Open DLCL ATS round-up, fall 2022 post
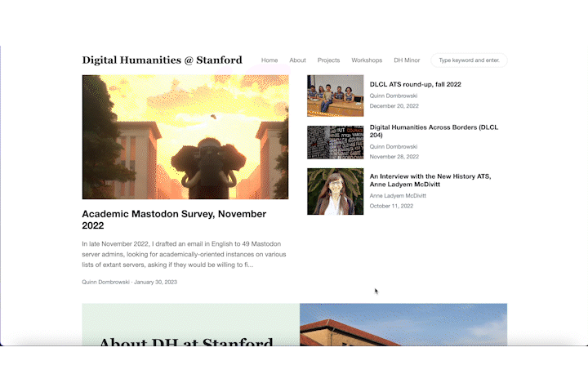The image size is (588, 392). (416, 84)
